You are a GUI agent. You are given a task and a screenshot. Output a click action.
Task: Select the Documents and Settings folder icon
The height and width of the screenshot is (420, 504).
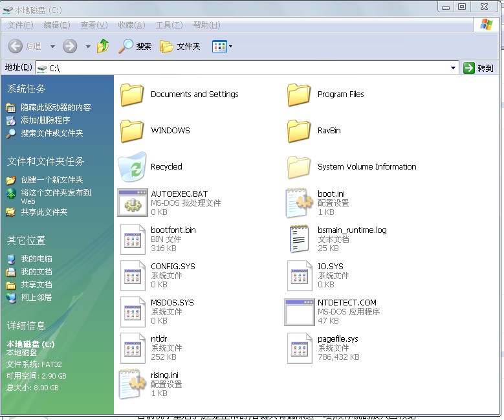click(132, 94)
